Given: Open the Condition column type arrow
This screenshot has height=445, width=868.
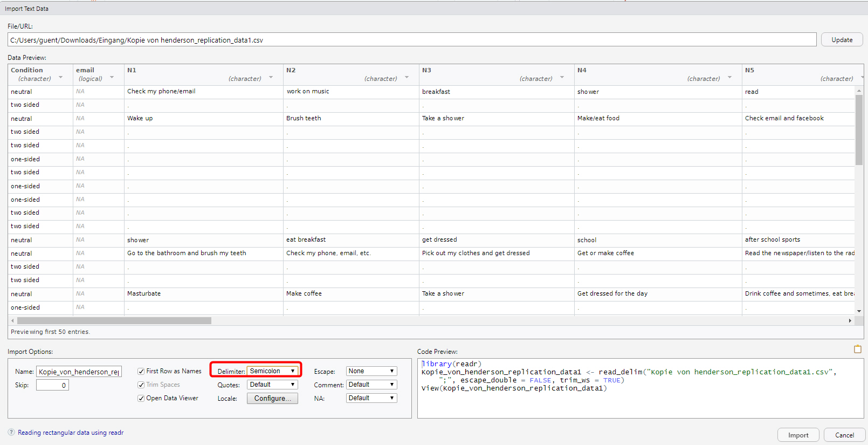Looking at the screenshot, I should [x=60, y=78].
